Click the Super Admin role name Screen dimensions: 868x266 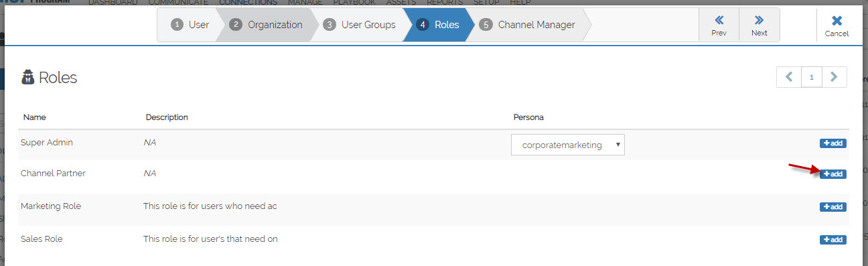(x=47, y=143)
